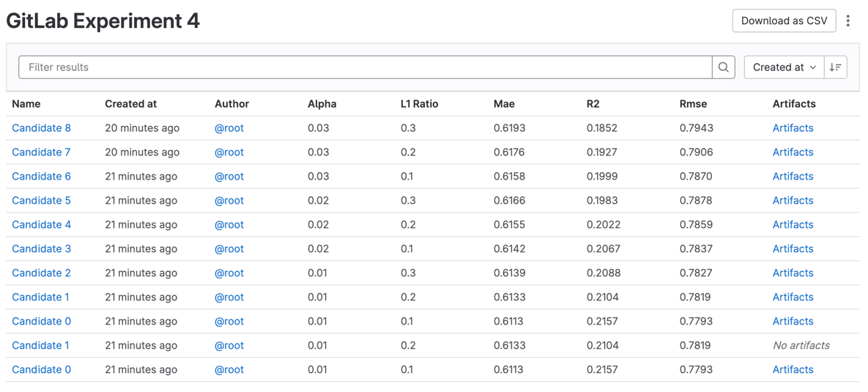This screenshot has height=392, width=868.
Task: Open Candidate 8 details
Action: (42, 128)
